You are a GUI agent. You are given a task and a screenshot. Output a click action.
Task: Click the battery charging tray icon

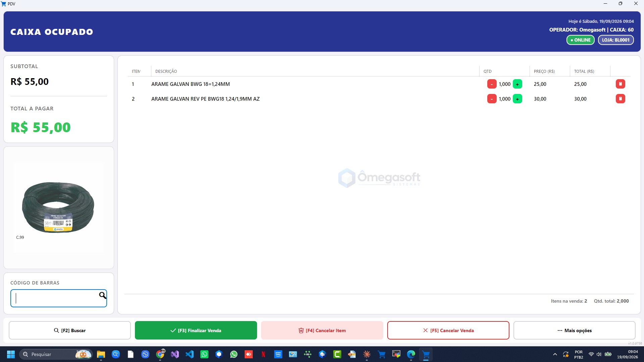point(608,354)
